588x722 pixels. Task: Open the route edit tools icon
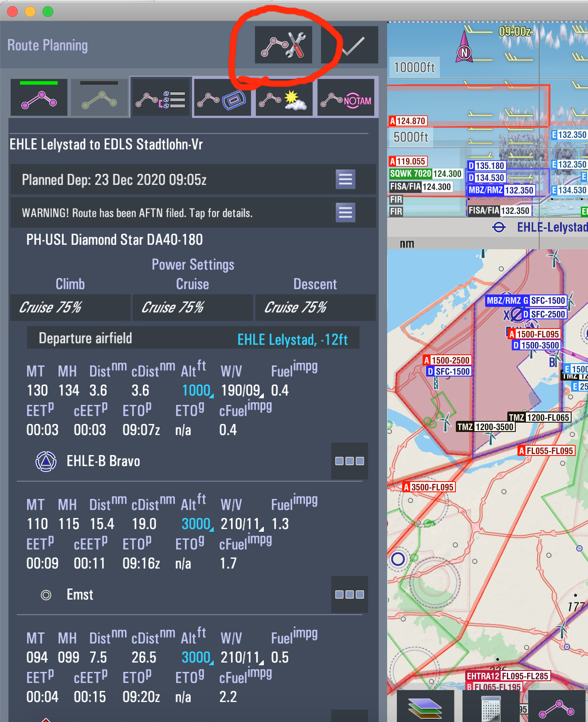283,45
